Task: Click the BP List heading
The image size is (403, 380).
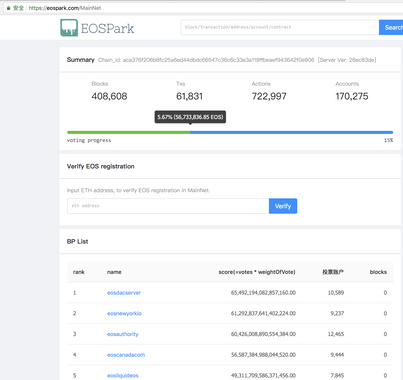Action: point(77,241)
